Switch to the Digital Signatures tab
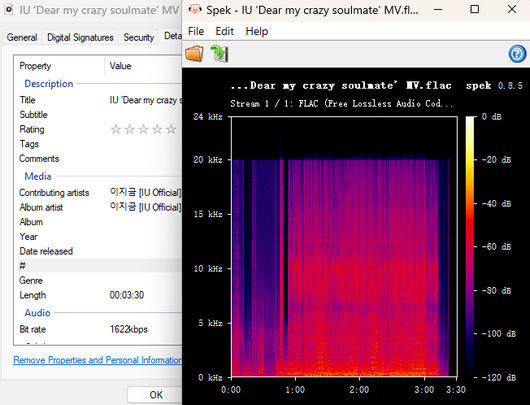Screen dimensions: 530x405 (x=80, y=37)
